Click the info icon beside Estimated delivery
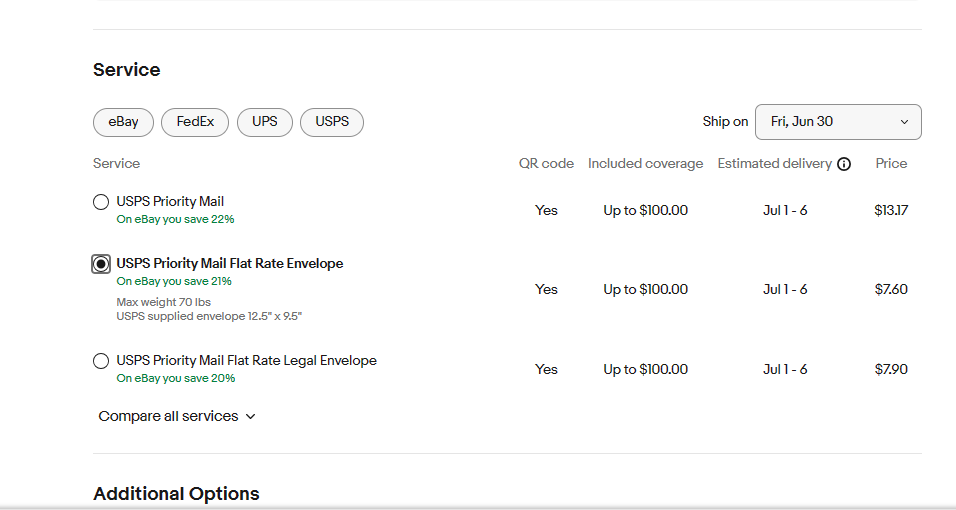This screenshot has width=956, height=510. pyautogui.click(x=844, y=164)
